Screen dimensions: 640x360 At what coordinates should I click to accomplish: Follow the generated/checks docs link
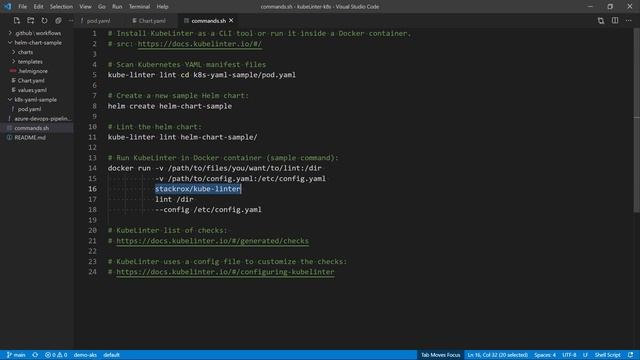tap(213, 241)
